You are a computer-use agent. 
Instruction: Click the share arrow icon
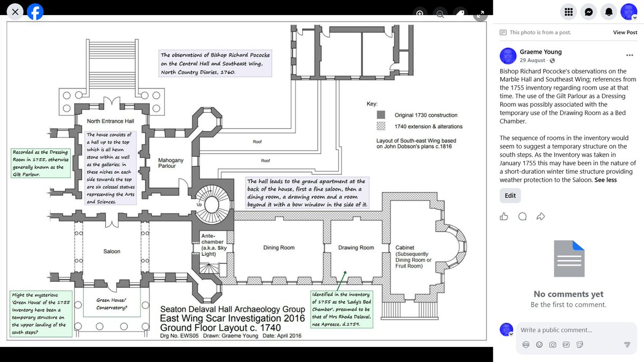point(541,217)
